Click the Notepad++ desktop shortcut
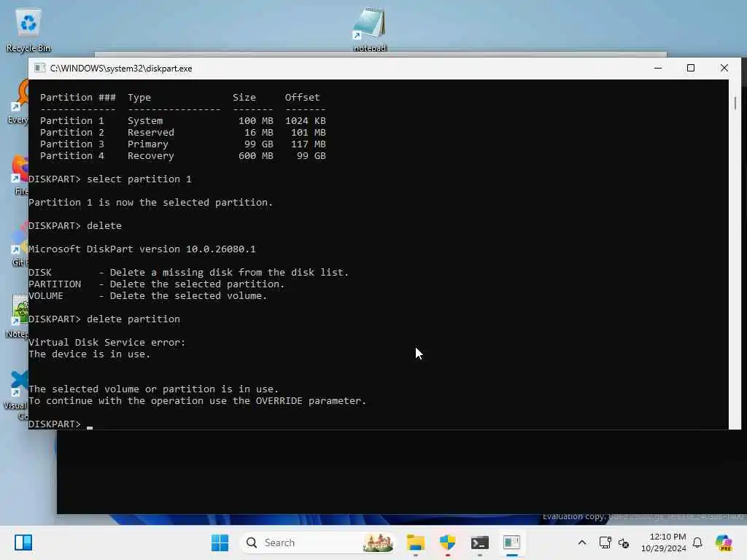This screenshot has width=747, height=560. (x=18, y=316)
